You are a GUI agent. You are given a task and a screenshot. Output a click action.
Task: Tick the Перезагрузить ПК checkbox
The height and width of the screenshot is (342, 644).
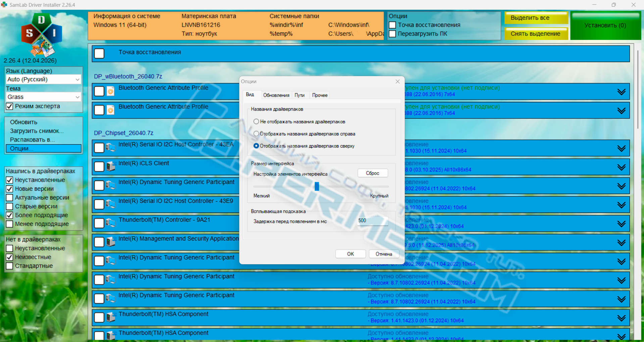(392, 34)
